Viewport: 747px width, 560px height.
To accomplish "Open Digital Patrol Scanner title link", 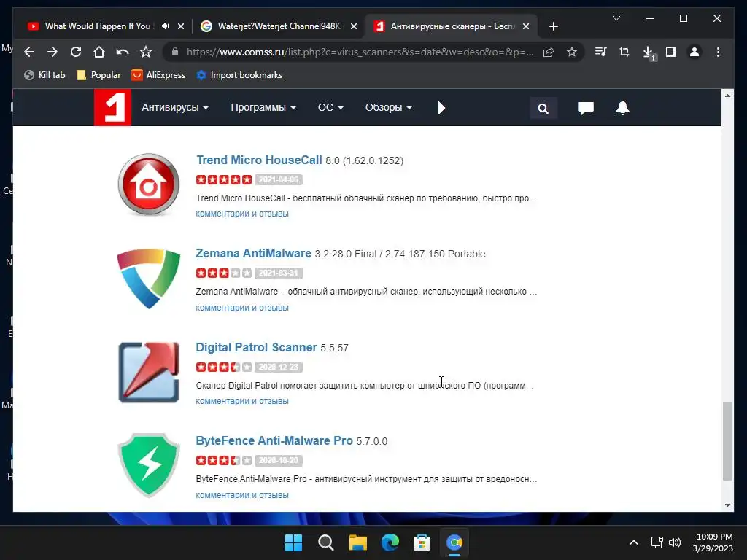I will pyautogui.click(x=256, y=347).
